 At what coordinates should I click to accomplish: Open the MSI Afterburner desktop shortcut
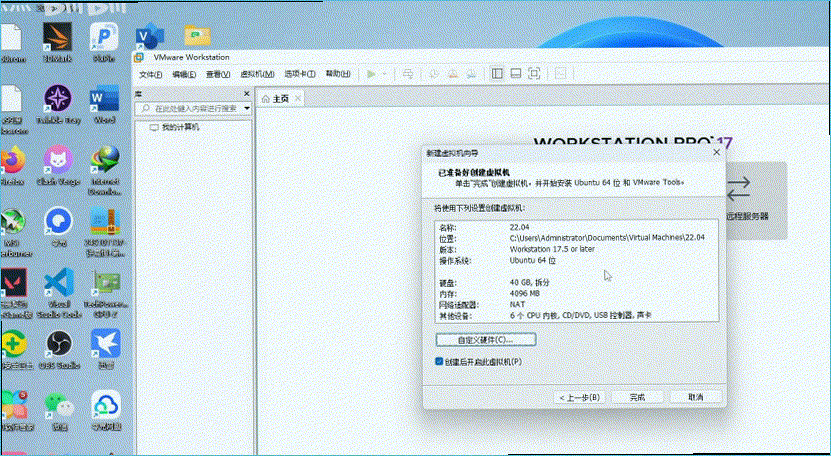coord(12,222)
